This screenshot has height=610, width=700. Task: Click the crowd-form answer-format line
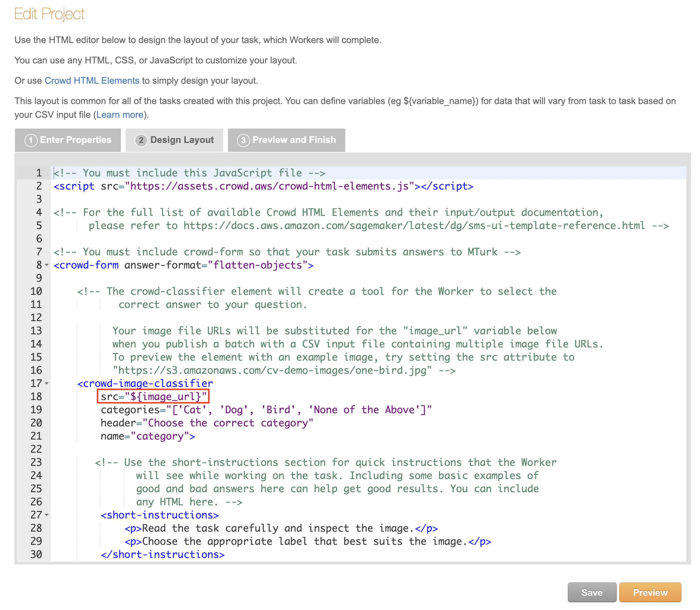[183, 265]
